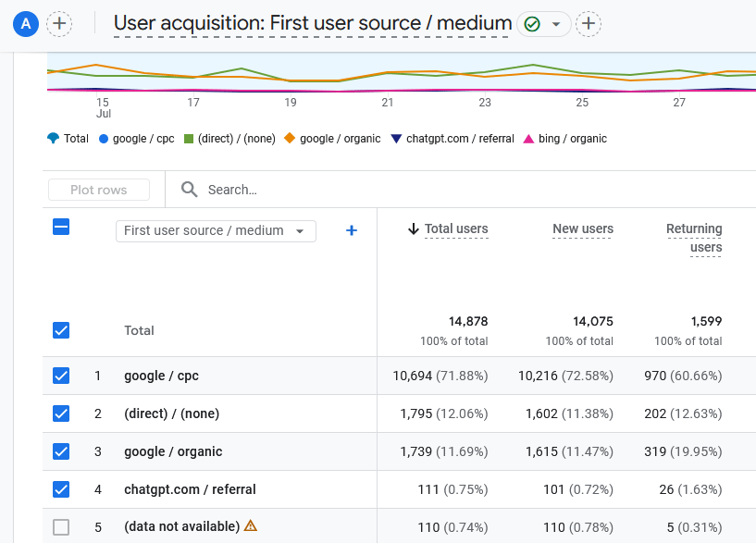Screen dimensions: 756x543
Task: Click the Plot rows button
Action: [99, 190]
